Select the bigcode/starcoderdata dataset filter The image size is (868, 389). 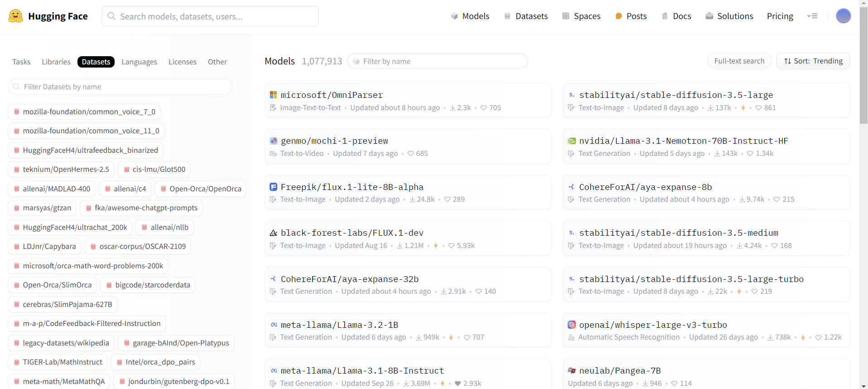click(x=148, y=285)
